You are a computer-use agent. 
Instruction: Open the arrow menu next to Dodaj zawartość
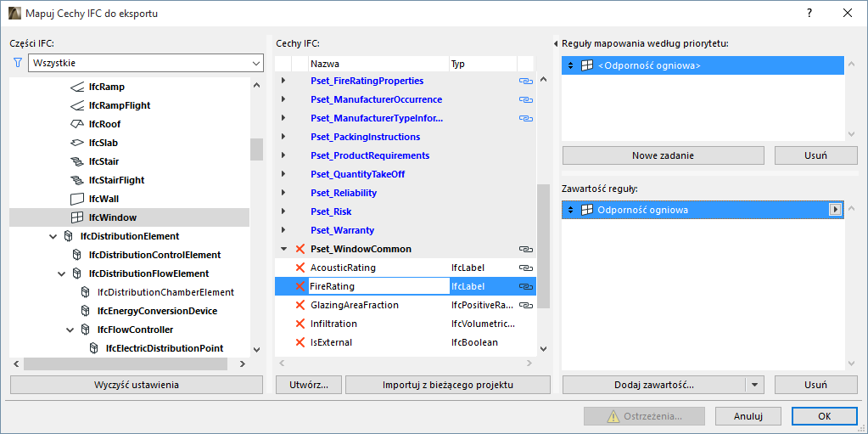(754, 385)
